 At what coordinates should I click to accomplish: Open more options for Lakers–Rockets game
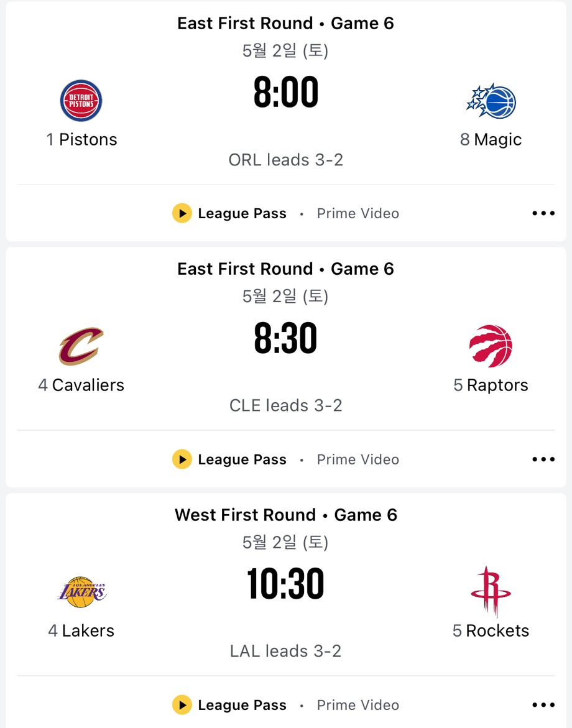(543, 705)
